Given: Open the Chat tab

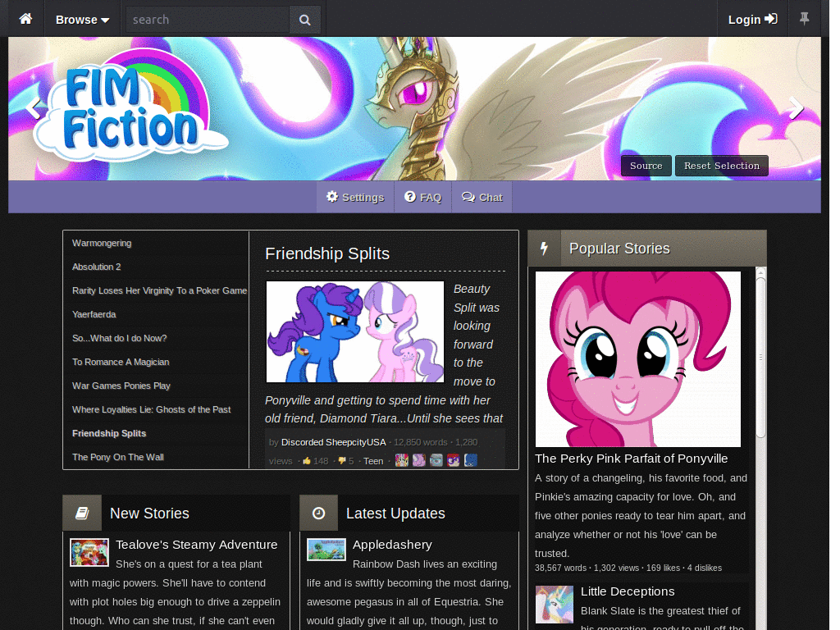Looking at the screenshot, I should coord(482,197).
